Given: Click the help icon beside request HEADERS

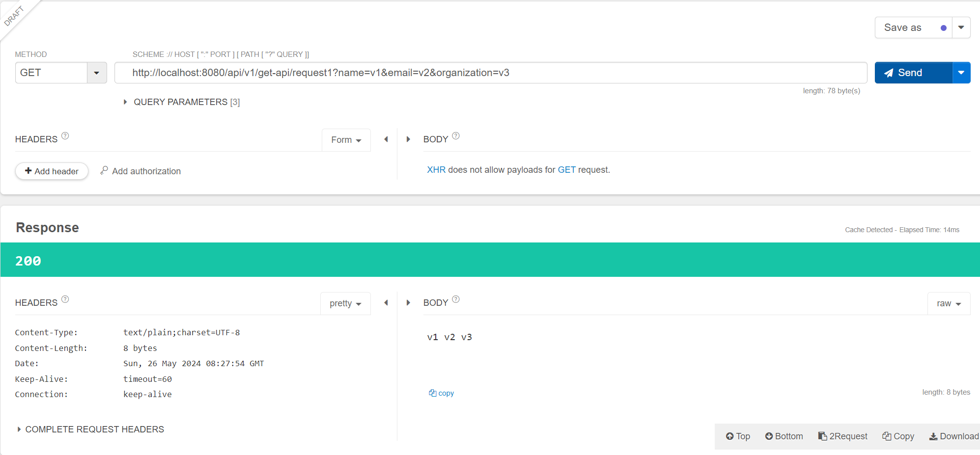Looking at the screenshot, I should [x=65, y=136].
